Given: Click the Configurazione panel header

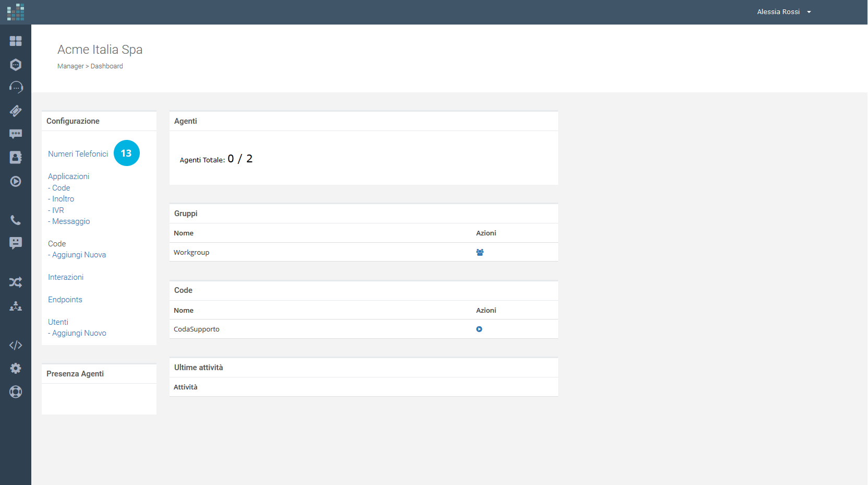Looking at the screenshot, I should (99, 121).
